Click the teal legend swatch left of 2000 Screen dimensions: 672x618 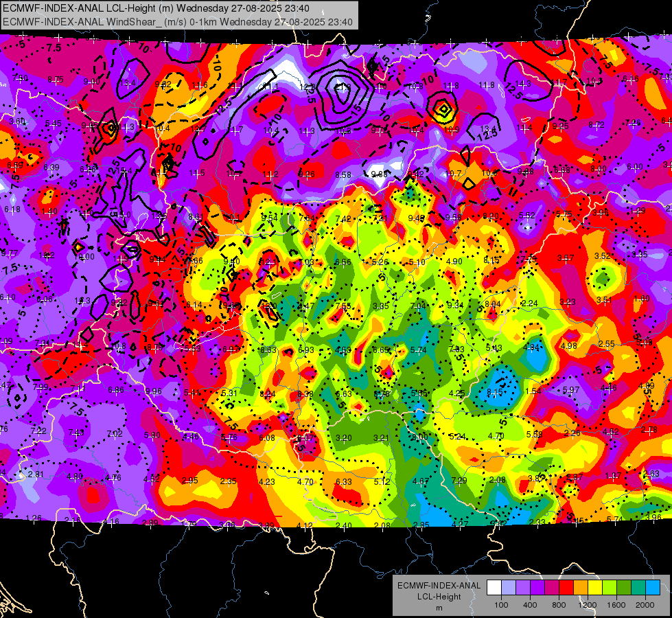[x=638, y=588]
